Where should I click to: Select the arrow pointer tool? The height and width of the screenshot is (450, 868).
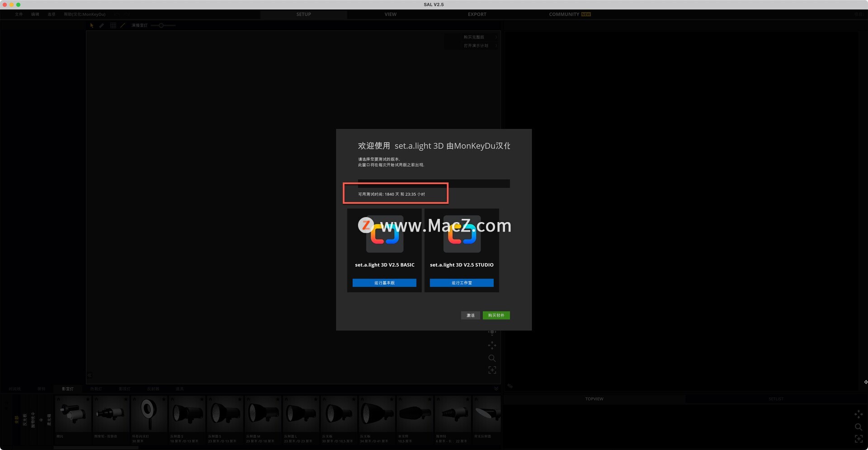click(91, 25)
